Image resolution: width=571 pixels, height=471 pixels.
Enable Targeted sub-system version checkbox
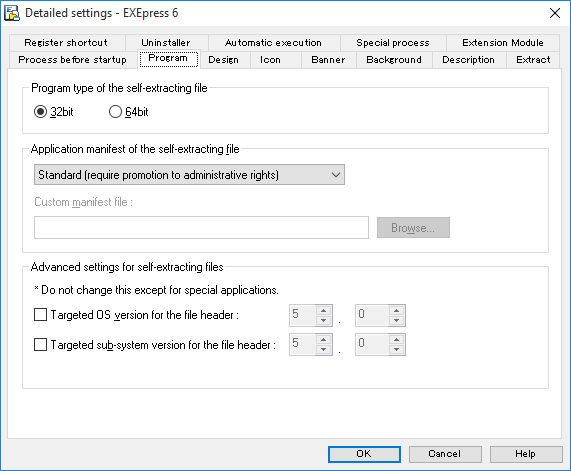40,344
